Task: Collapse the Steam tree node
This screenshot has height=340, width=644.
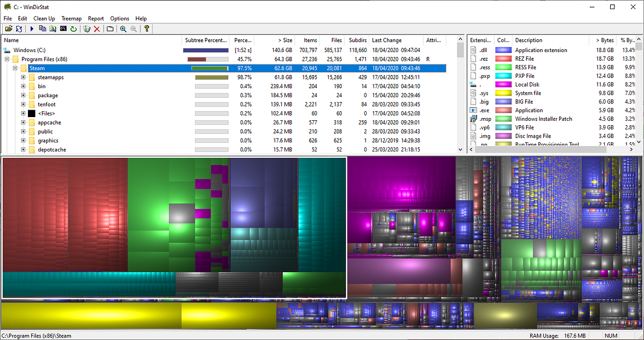Action: [x=14, y=68]
